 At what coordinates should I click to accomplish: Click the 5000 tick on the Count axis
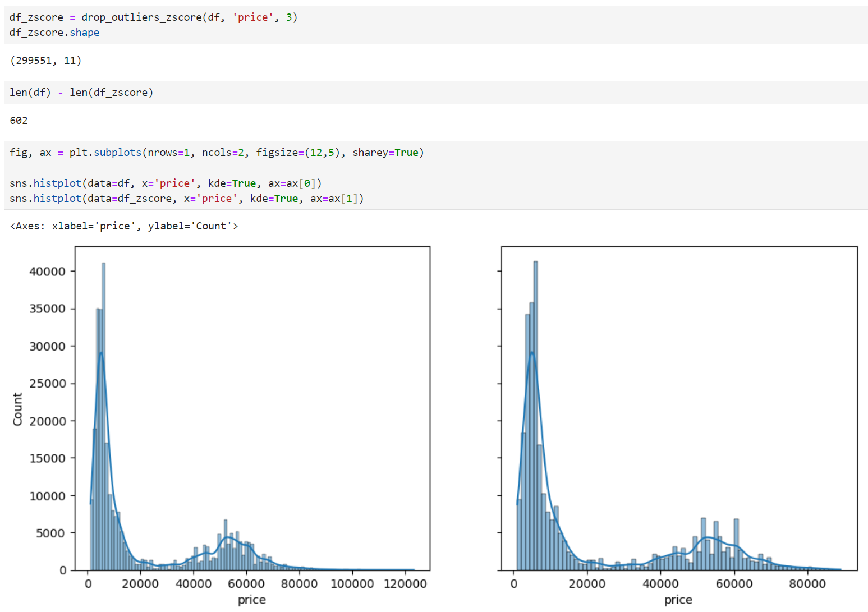click(x=51, y=533)
